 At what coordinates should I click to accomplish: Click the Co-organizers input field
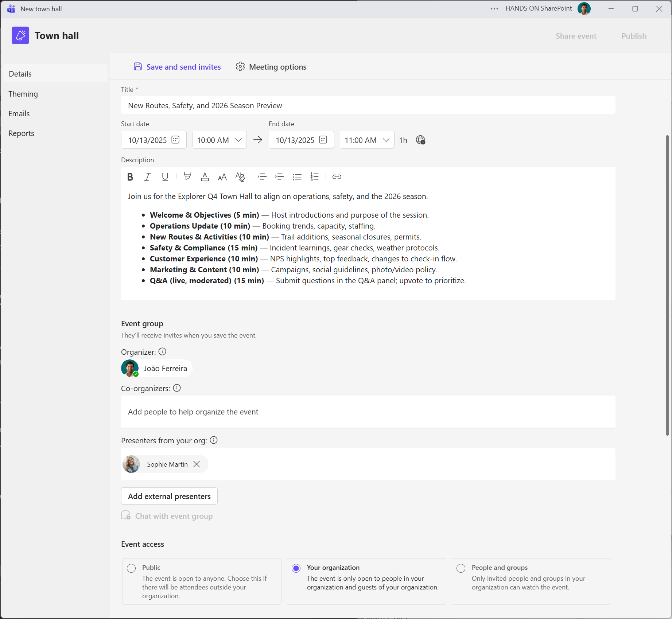(x=368, y=412)
